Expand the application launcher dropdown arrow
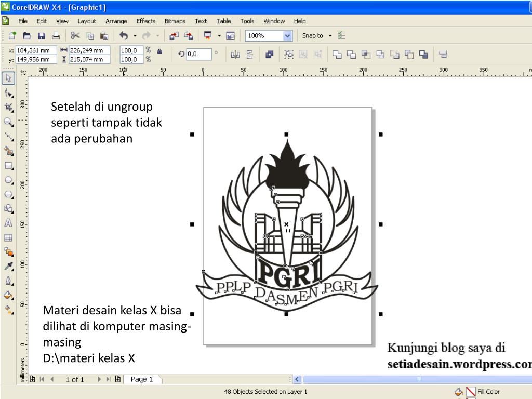532x399 pixels. [x=219, y=36]
